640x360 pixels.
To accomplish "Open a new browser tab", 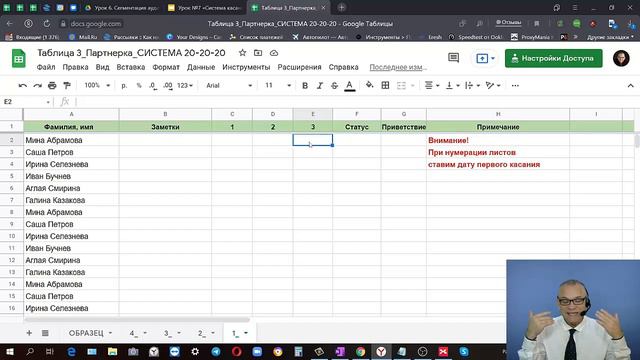I will point(342,7).
